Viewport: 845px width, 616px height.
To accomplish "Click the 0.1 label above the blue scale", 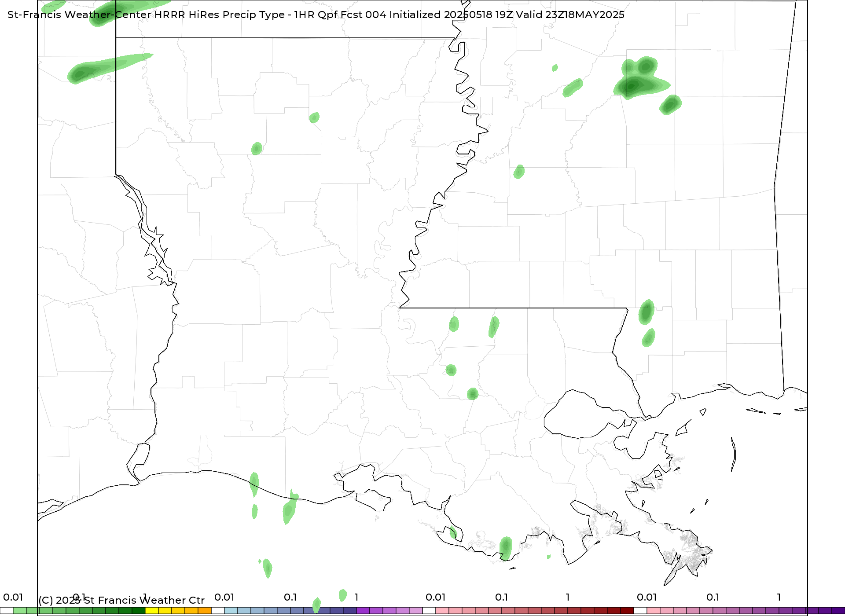I will click(290, 597).
